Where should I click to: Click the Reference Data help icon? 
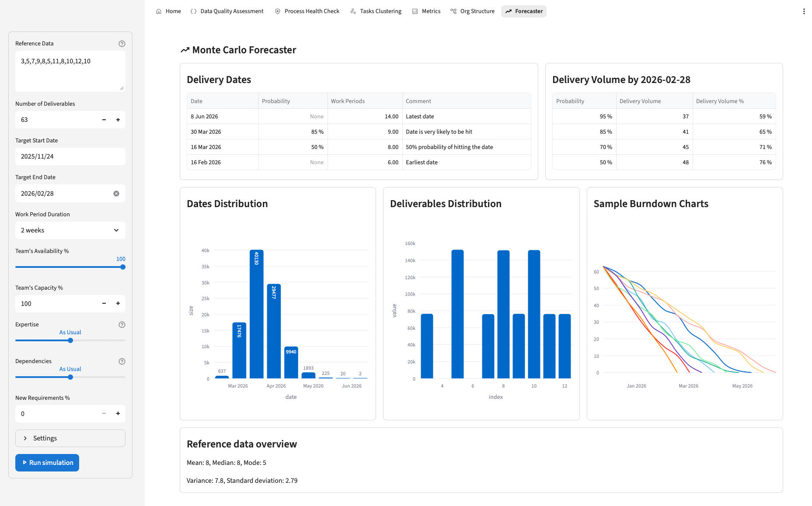[x=122, y=44]
